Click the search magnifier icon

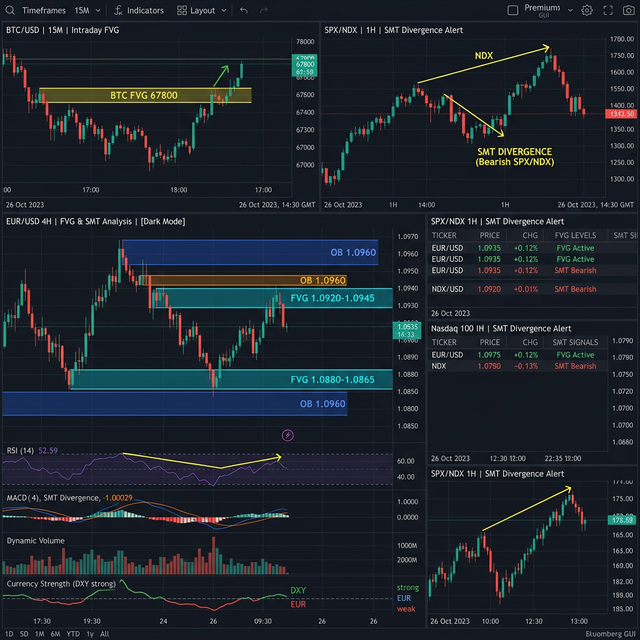(x=10, y=11)
